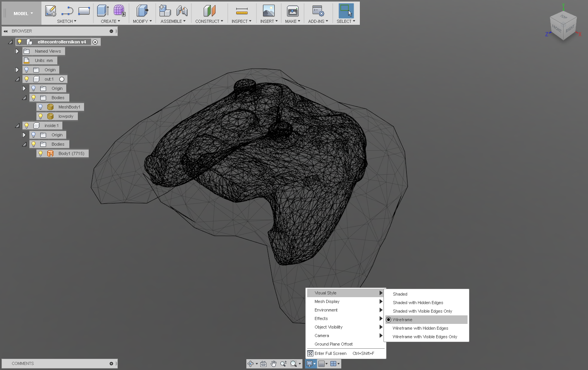Image resolution: width=588 pixels, height=370 pixels.
Task: Click the MeshBody1 mesh body icon
Action: point(50,107)
